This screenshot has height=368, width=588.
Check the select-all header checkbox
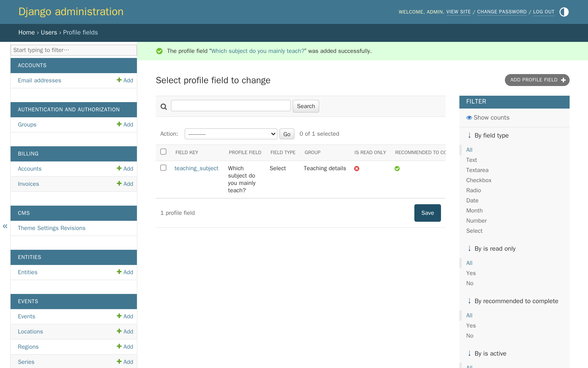[163, 152]
